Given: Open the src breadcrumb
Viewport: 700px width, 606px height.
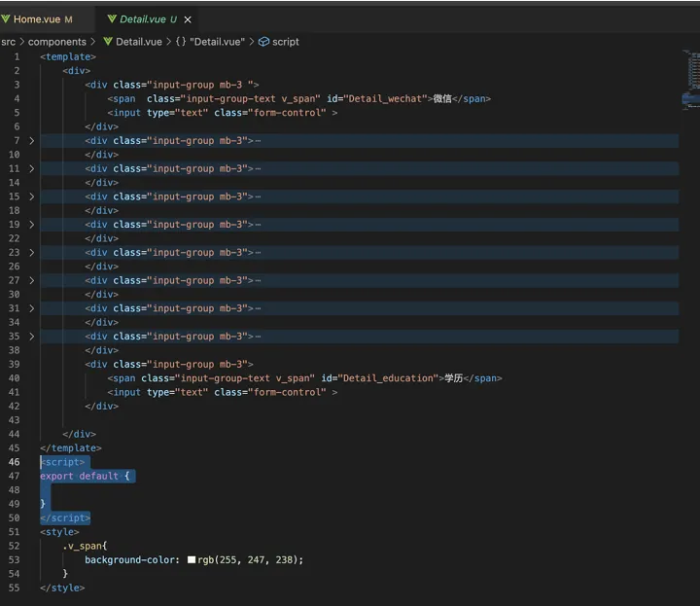Looking at the screenshot, I should (x=8, y=42).
